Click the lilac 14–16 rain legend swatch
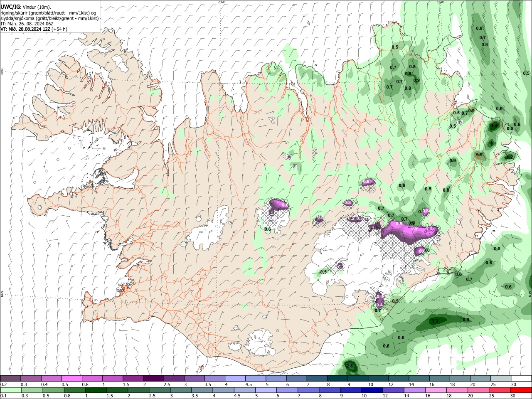Viewport: 532px width, 399px height. 414,390
